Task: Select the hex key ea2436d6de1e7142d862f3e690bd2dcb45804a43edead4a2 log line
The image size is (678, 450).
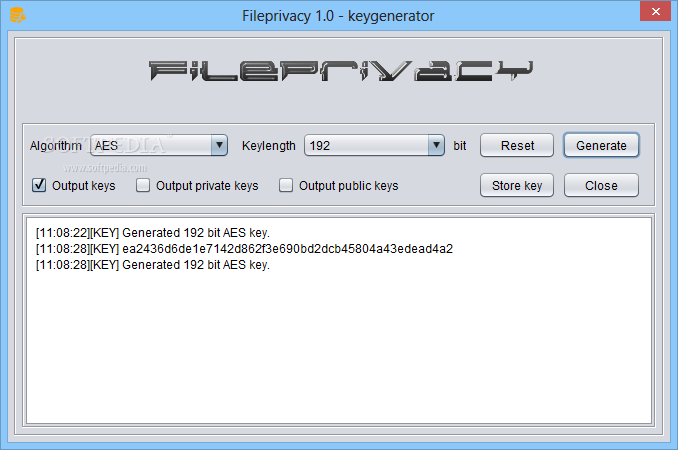Action: pos(244,249)
